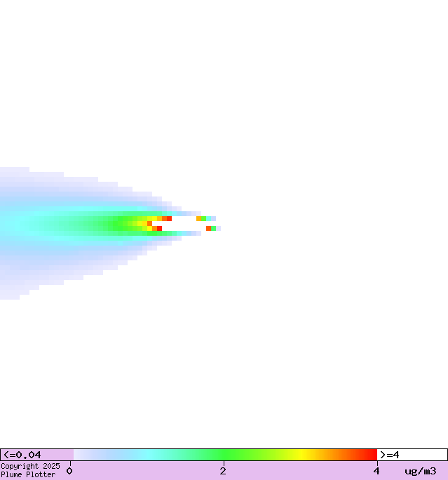Click the '<=0.04' legend label
The image size is (448, 480).
[x=22, y=455]
